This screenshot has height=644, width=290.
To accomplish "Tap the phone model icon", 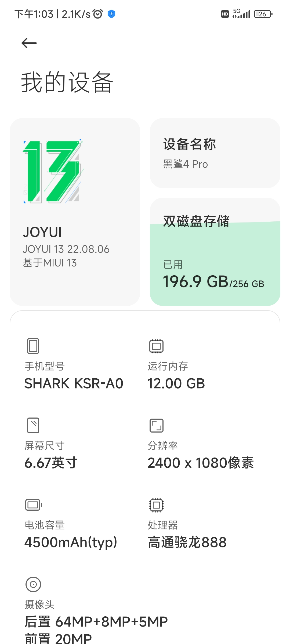I will tap(33, 346).
